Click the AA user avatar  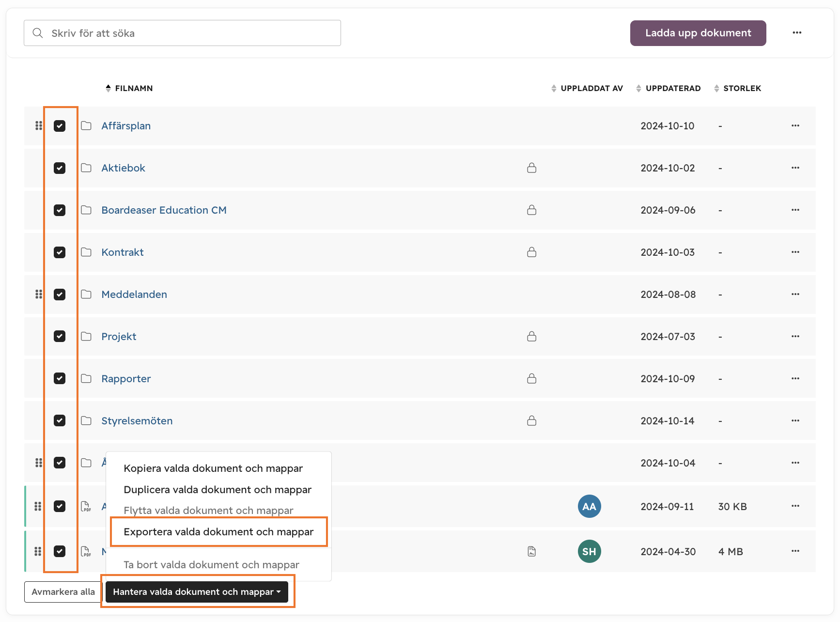(589, 506)
